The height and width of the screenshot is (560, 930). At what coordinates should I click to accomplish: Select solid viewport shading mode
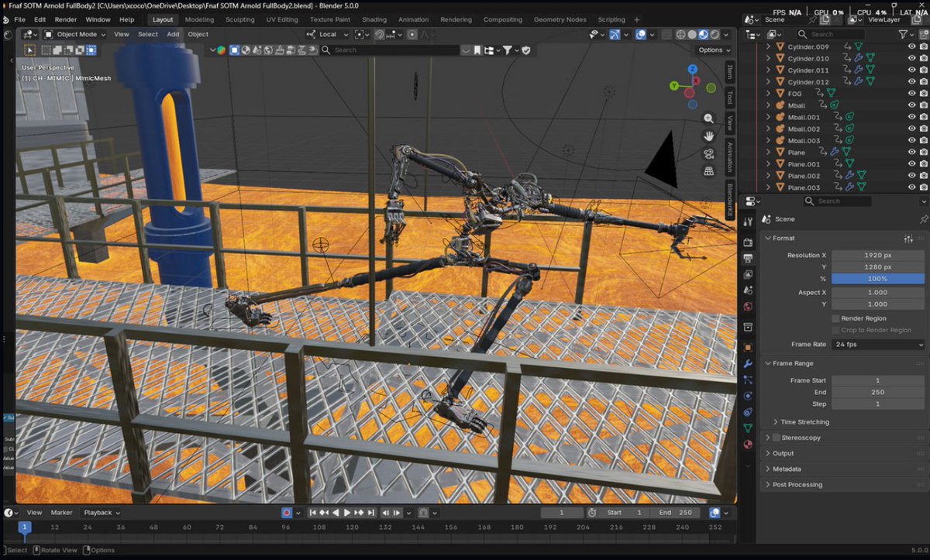point(692,34)
